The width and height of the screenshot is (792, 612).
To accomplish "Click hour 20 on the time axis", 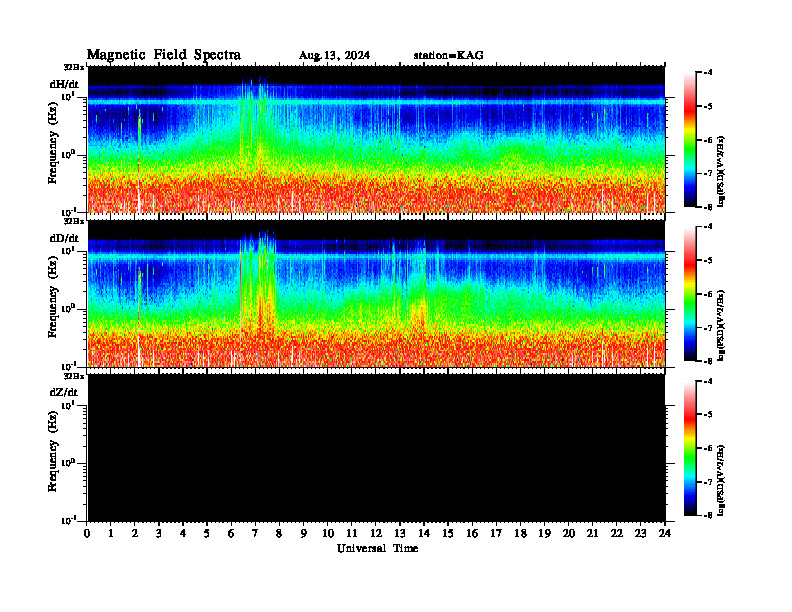I will [569, 534].
